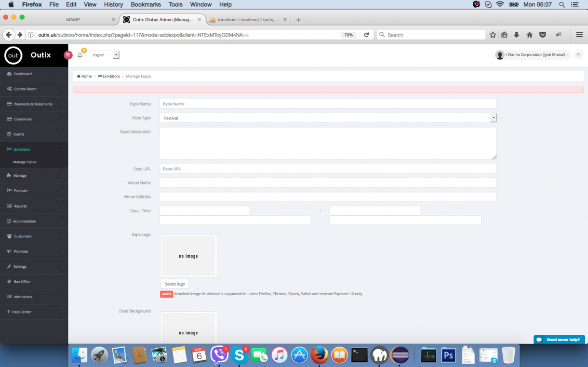The height and width of the screenshot is (367, 588).
Task: Focus the Venue Name field
Action: [x=328, y=183]
